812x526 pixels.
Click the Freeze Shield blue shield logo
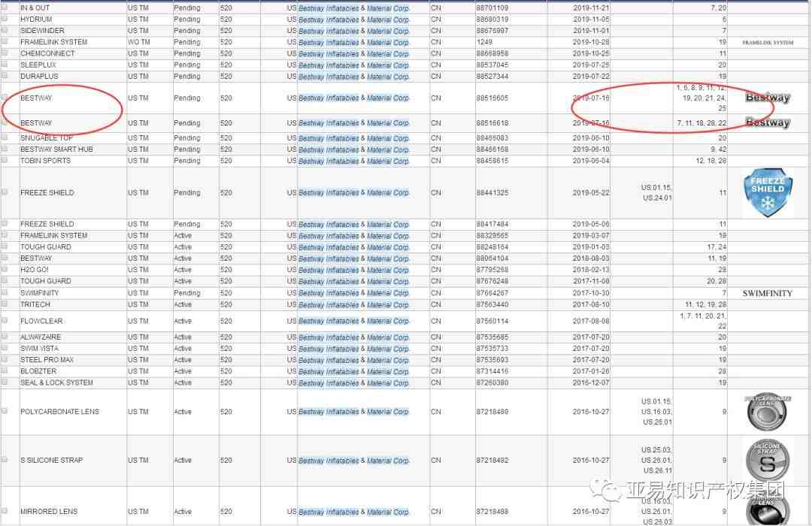click(768, 193)
